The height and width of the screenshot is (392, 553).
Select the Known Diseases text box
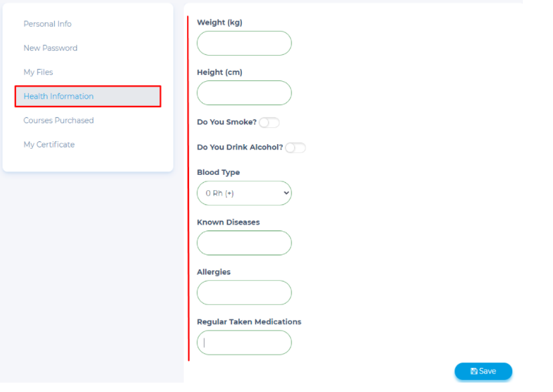coord(244,243)
